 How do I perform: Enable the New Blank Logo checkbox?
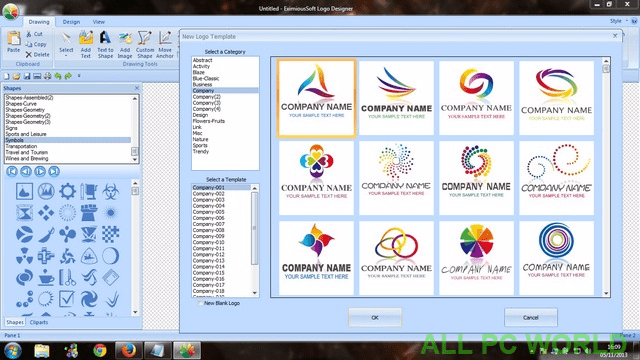click(200, 303)
